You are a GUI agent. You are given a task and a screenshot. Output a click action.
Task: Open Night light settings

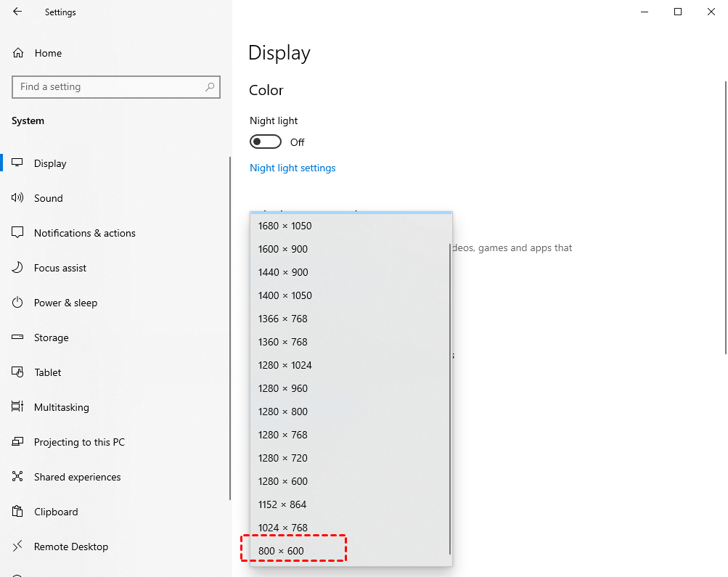click(293, 168)
